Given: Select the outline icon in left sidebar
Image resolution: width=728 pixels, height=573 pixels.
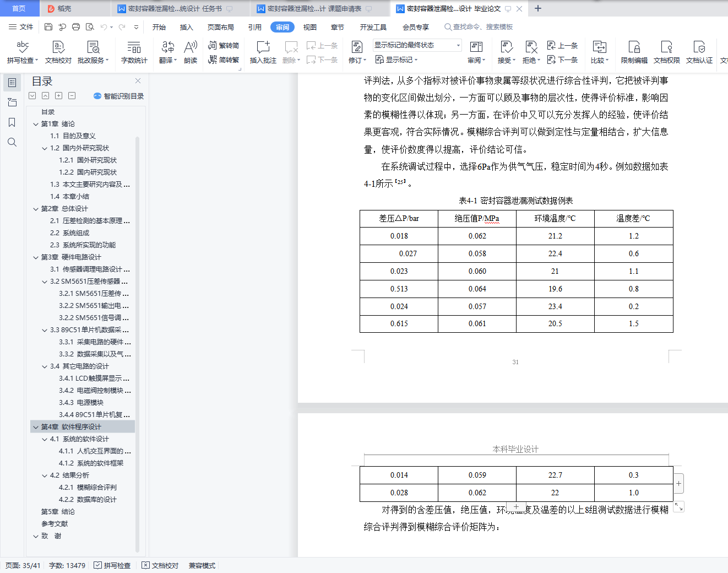Looking at the screenshot, I should click(12, 83).
